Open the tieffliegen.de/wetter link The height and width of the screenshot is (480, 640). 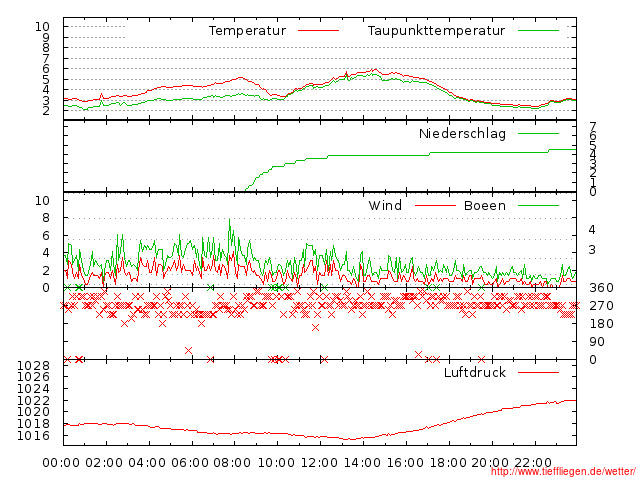pos(563,471)
